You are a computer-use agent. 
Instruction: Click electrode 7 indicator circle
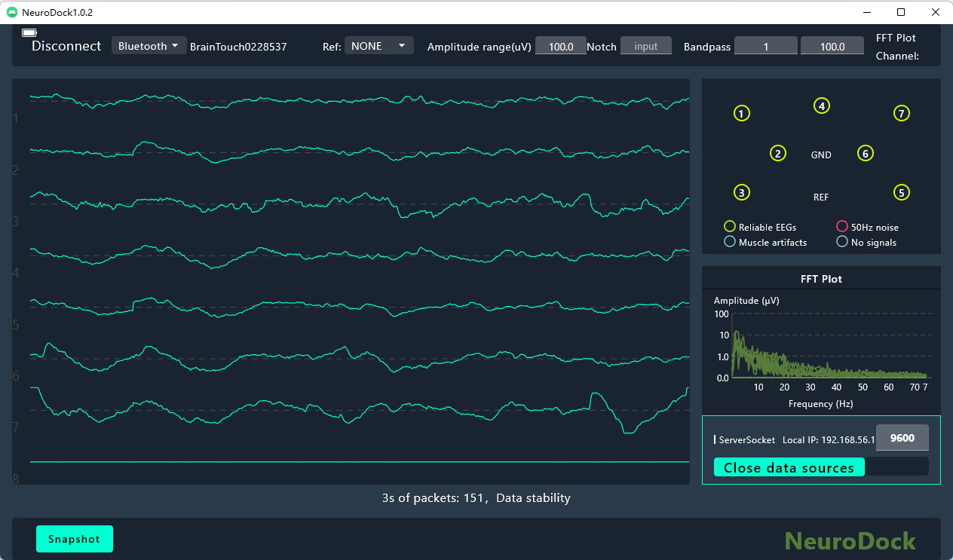point(902,114)
